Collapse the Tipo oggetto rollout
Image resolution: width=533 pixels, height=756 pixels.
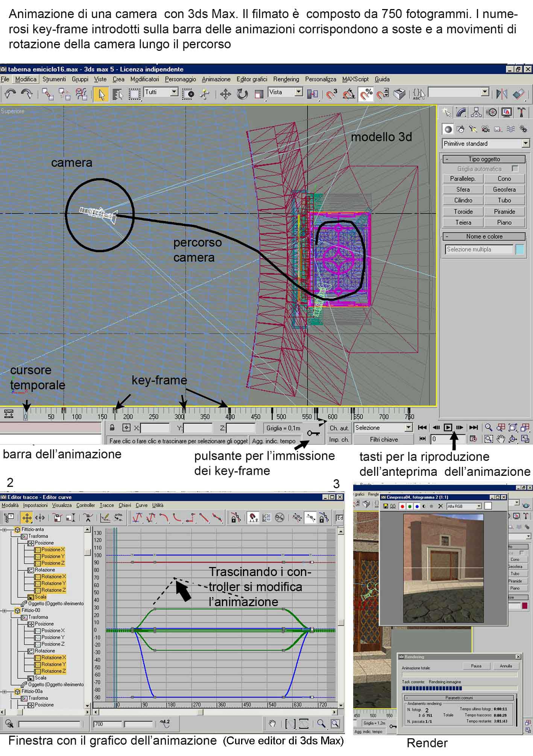click(447, 159)
